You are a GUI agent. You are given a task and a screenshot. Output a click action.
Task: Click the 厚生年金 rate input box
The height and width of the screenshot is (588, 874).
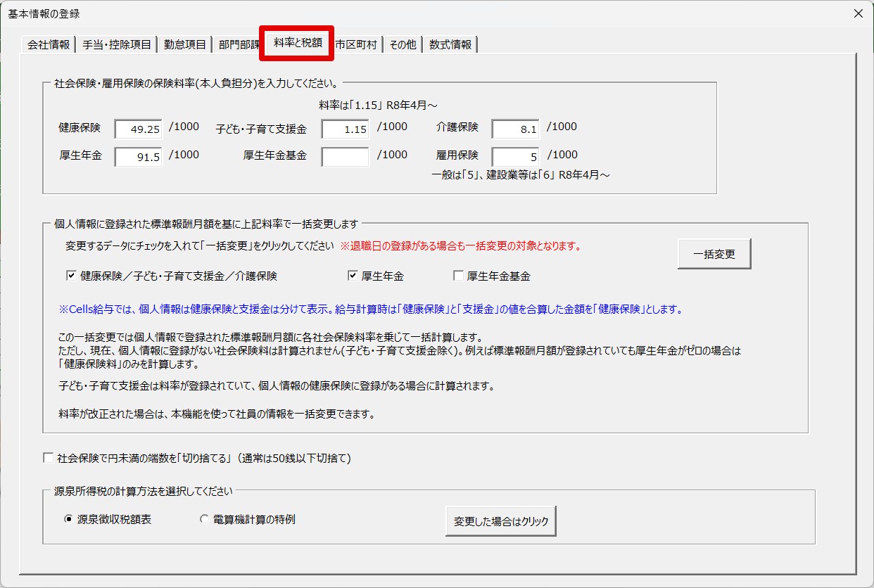(x=139, y=157)
